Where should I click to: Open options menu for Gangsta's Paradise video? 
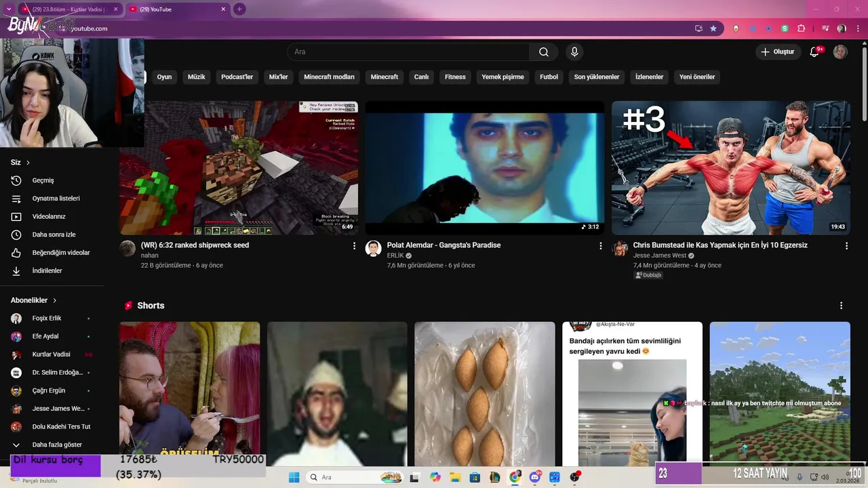coord(600,246)
